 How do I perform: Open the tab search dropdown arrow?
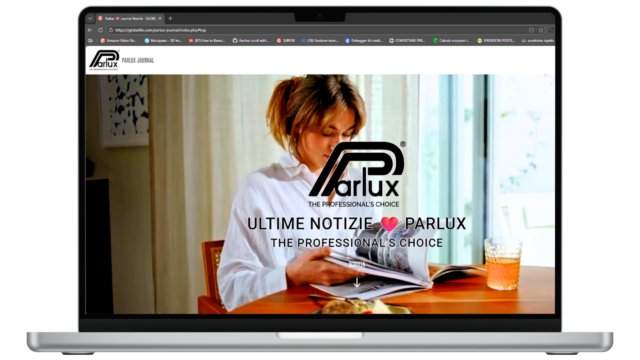pyautogui.click(x=90, y=18)
